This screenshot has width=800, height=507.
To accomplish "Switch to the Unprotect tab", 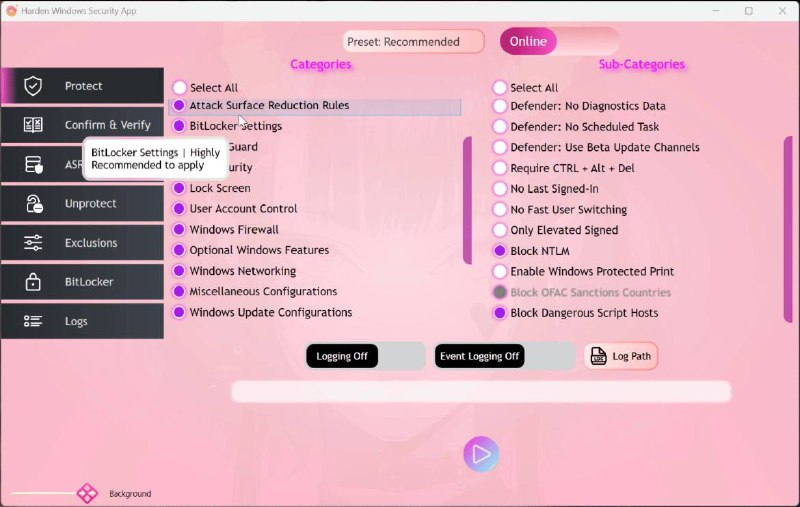I will pyautogui.click(x=82, y=204).
